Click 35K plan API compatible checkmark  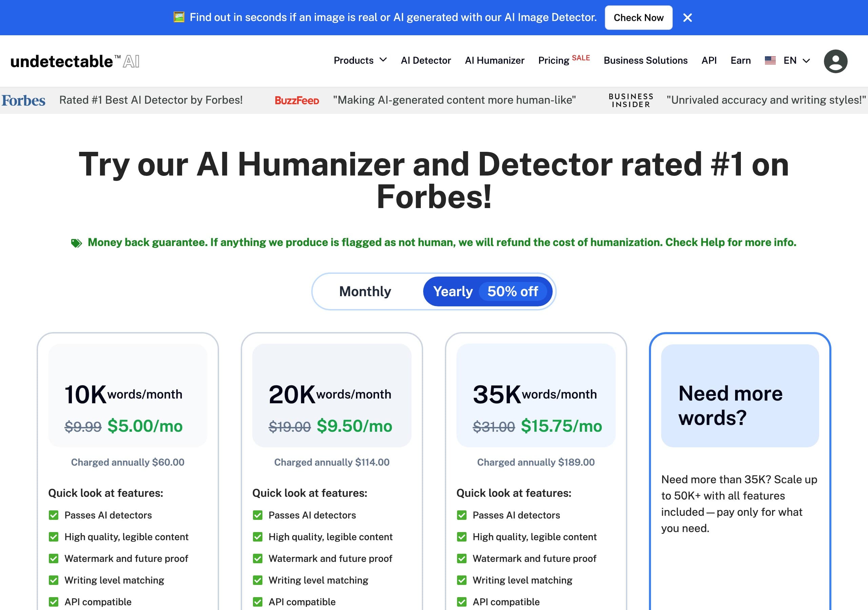(461, 602)
